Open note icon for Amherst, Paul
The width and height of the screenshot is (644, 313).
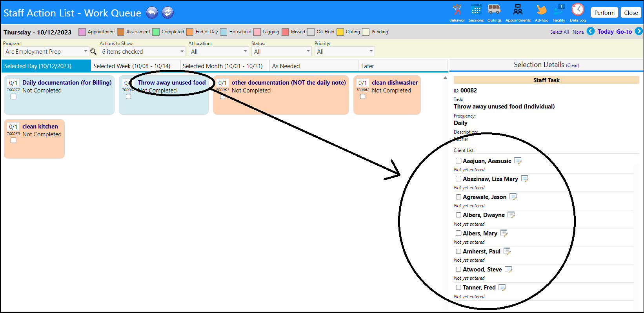coord(507,251)
